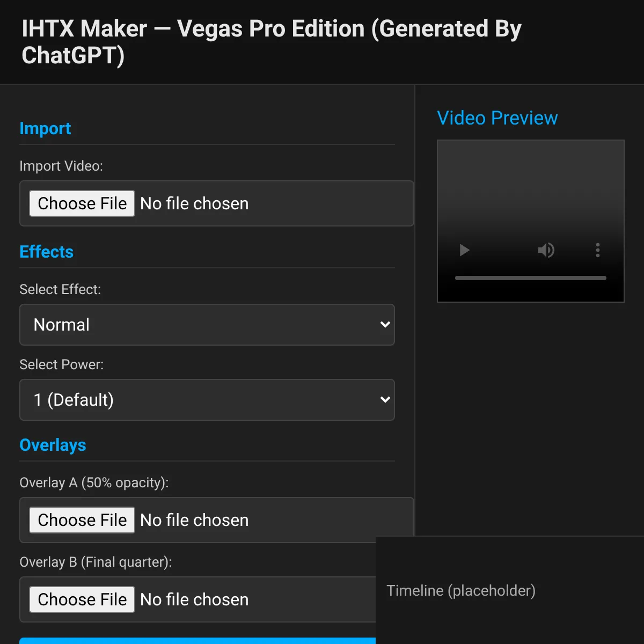Mute the video preview volume icon
The image size is (644, 644).
click(546, 250)
